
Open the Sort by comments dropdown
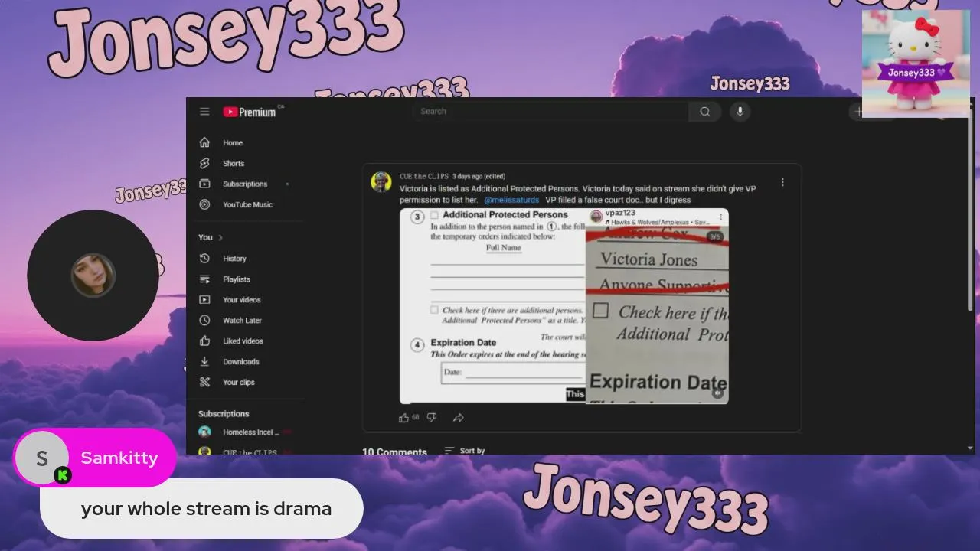(x=465, y=451)
